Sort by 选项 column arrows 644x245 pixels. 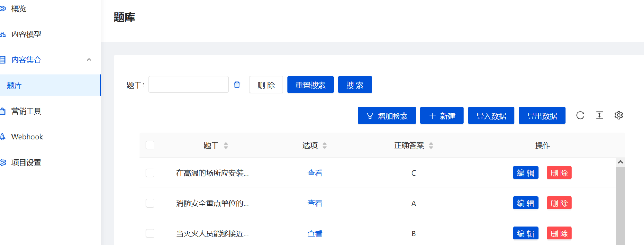(325, 146)
